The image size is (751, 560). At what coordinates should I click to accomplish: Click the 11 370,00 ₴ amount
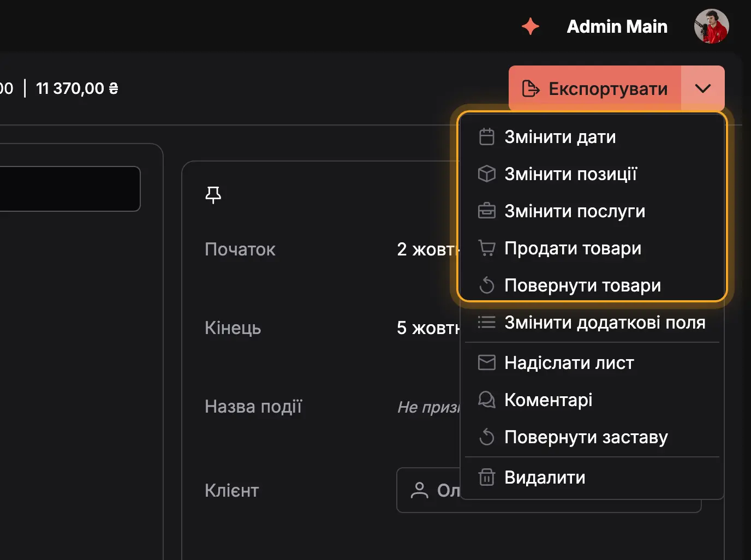pyautogui.click(x=77, y=88)
